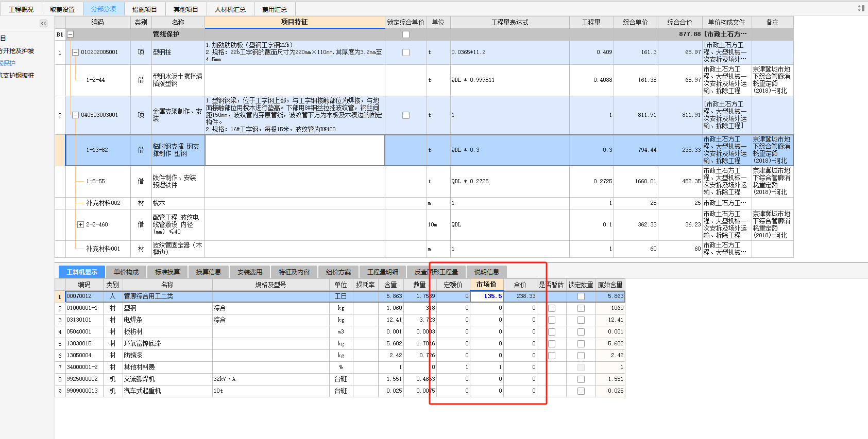Image resolution: width=868 pixels, height=439 pixels.
Task: Click the 单价构成文件 column header
Action: click(727, 22)
